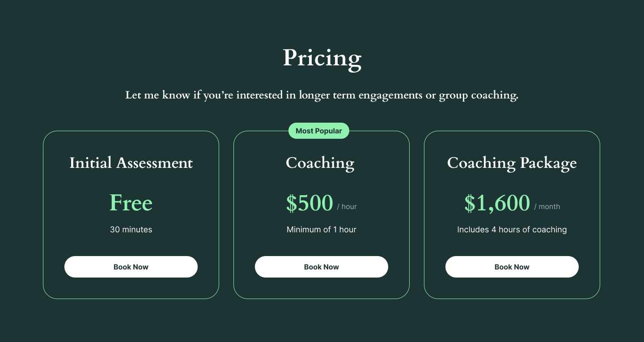
Task: Click the 30 minutes description
Action: coord(131,230)
